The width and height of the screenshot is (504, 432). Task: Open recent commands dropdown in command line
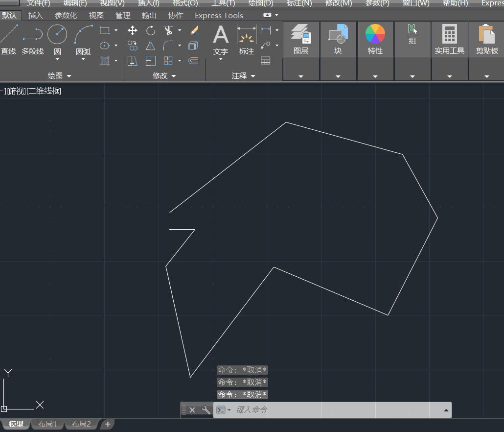pyautogui.click(x=229, y=410)
